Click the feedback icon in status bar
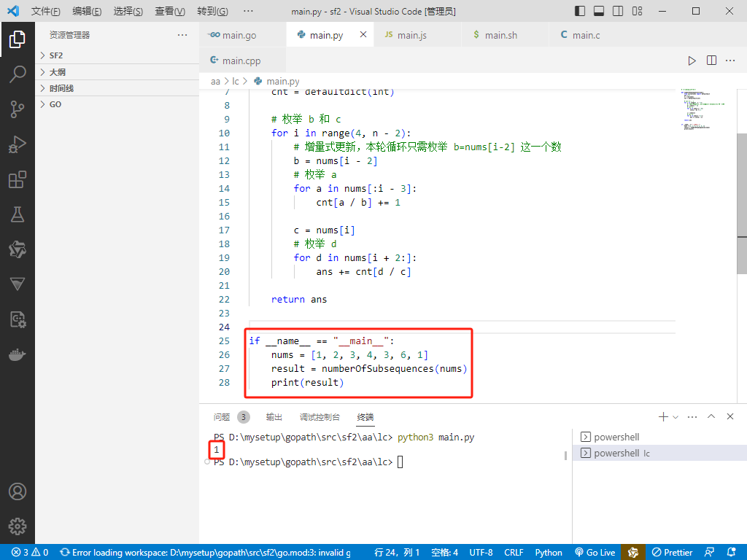747x560 pixels. coord(709,553)
